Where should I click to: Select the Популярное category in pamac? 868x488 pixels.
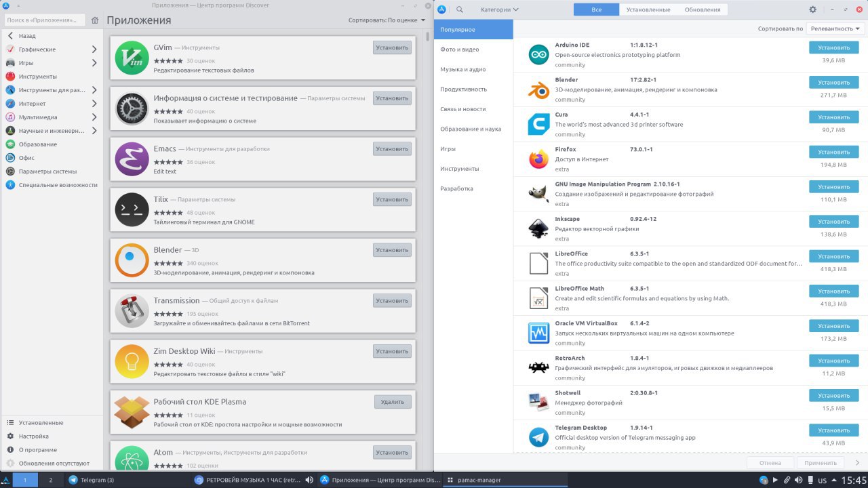tap(473, 30)
